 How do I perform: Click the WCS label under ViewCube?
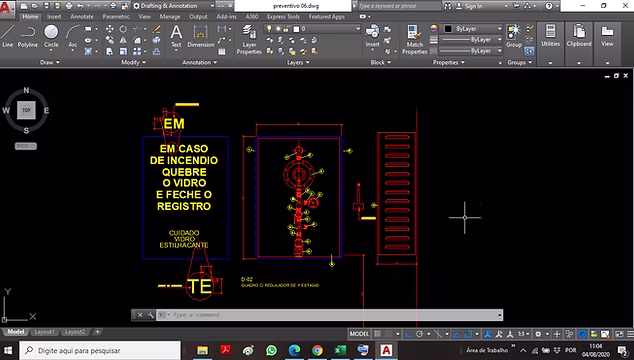click(26, 146)
